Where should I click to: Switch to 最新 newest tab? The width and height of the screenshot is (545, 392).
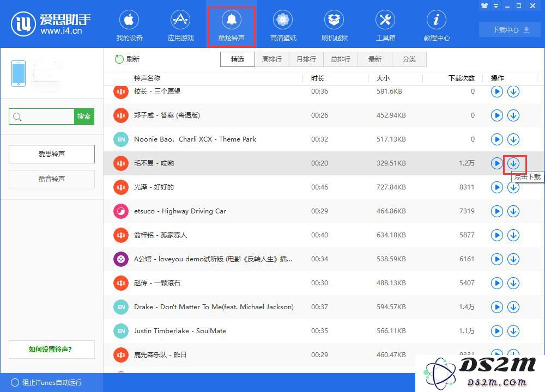coord(375,59)
